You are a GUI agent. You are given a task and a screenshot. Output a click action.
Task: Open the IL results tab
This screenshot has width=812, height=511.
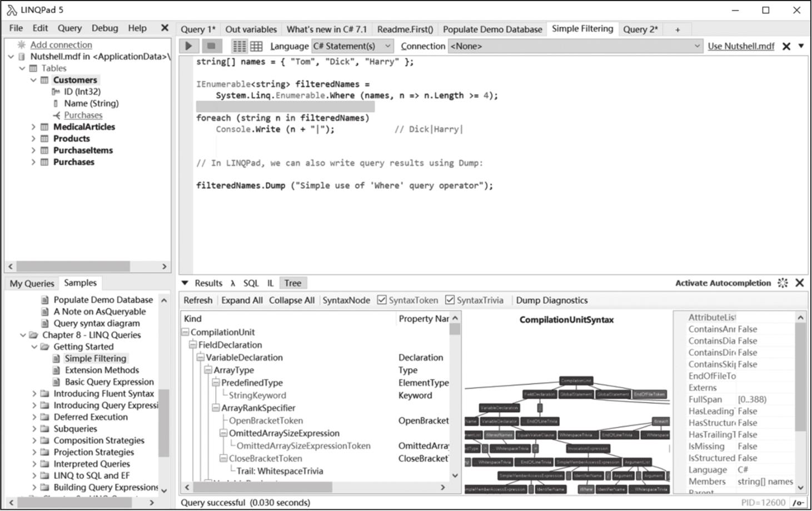[x=271, y=283]
